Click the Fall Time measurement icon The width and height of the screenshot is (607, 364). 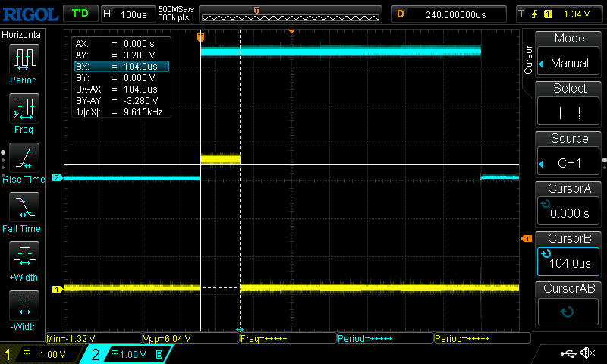23,207
